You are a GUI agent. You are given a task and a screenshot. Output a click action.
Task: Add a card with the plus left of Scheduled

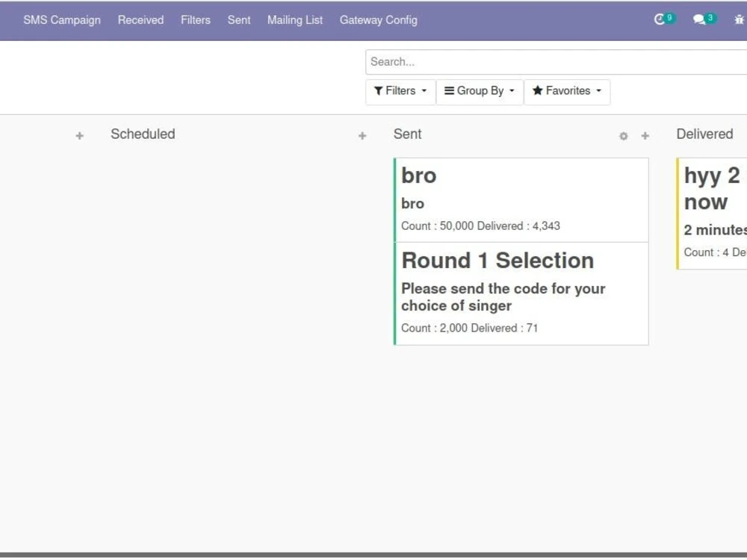(x=80, y=136)
